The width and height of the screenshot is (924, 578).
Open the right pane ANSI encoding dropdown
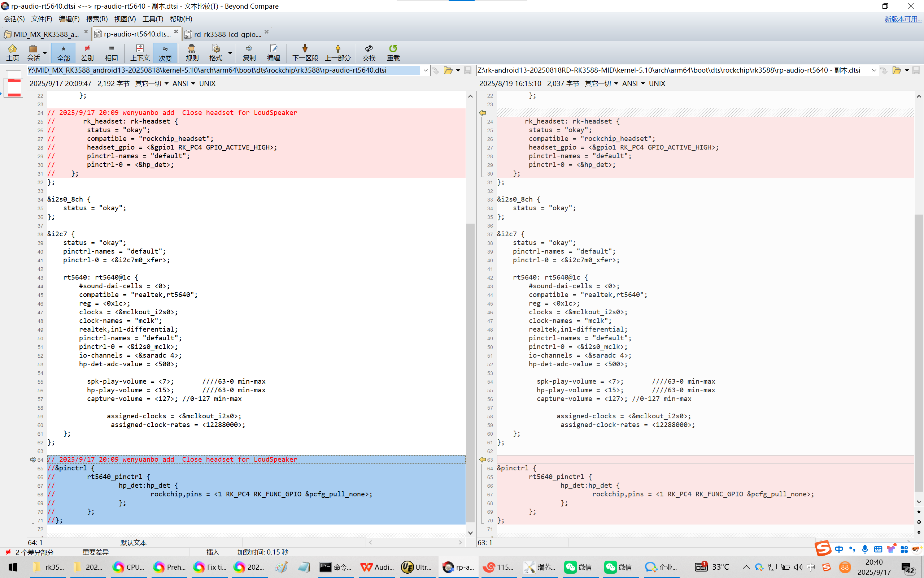pyautogui.click(x=633, y=83)
